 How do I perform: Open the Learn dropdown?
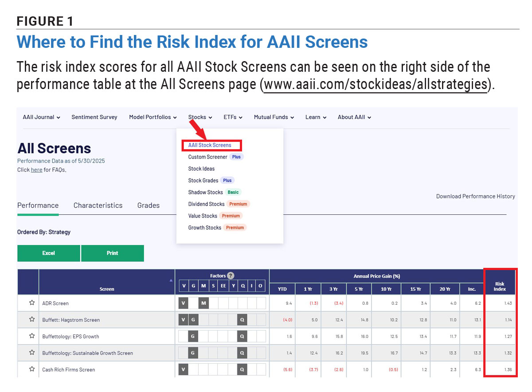pos(316,117)
